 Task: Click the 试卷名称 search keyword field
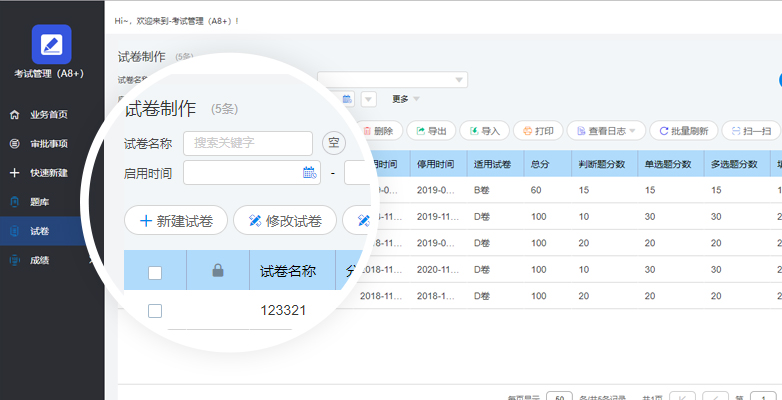[x=247, y=143]
